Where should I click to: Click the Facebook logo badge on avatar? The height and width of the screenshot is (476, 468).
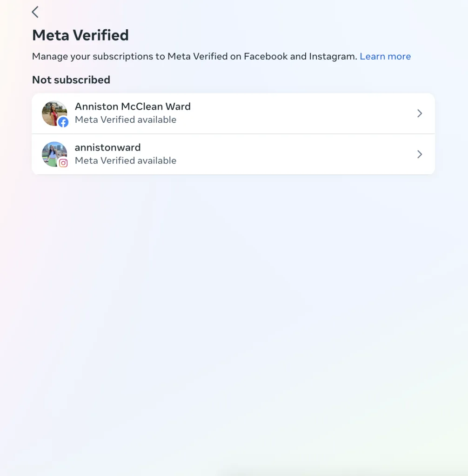[63, 122]
